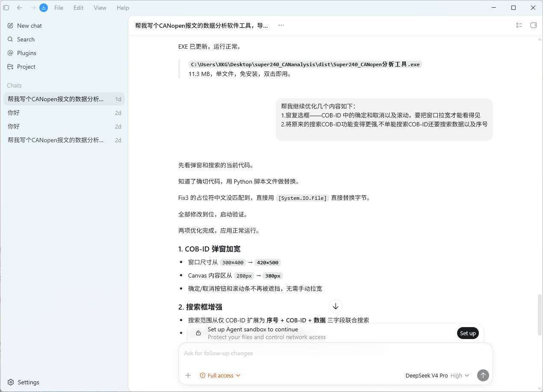Maximize the application window
543x392 pixels.
click(513, 8)
